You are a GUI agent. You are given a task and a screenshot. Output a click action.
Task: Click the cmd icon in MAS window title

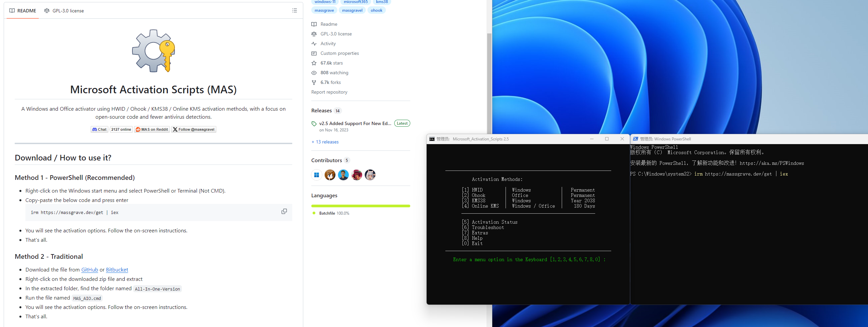(432, 139)
